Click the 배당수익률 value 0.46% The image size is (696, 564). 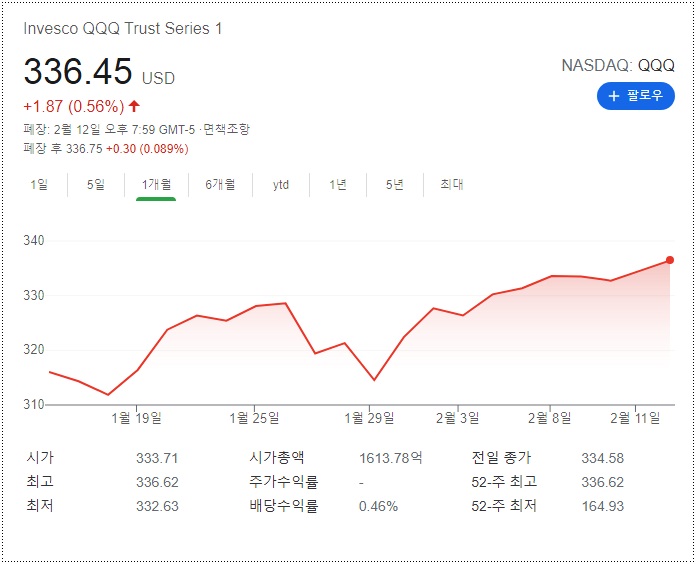click(378, 506)
